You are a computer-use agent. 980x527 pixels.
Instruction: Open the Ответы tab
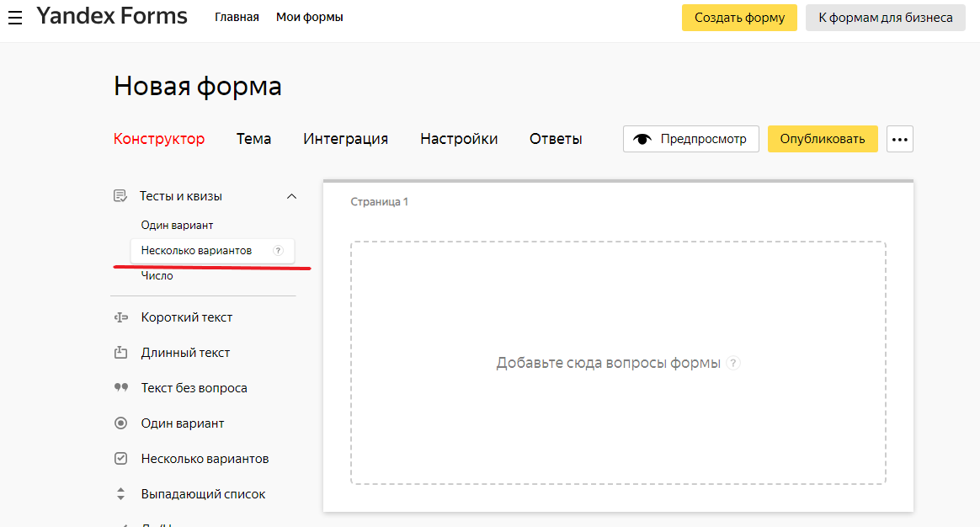[x=556, y=139]
